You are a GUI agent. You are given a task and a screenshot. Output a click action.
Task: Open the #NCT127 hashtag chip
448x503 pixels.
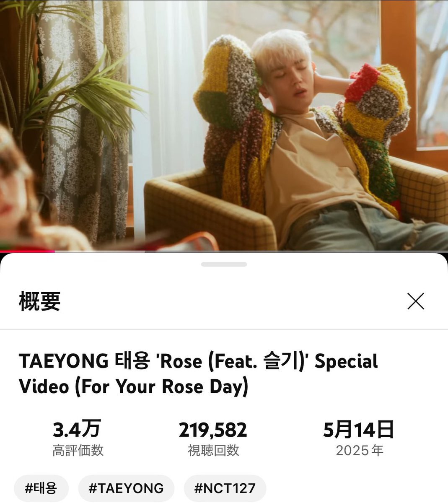pyautogui.click(x=225, y=488)
